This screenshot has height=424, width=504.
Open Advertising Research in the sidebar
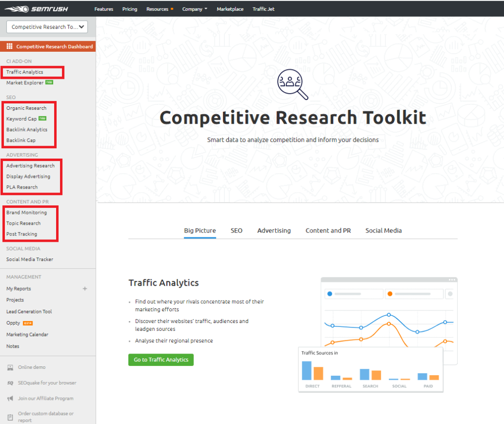click(31, 165)
